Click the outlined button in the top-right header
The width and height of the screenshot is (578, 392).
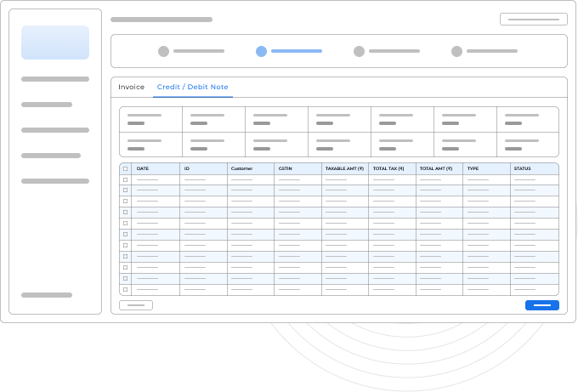pyautogui.click(x=534, y=20)
